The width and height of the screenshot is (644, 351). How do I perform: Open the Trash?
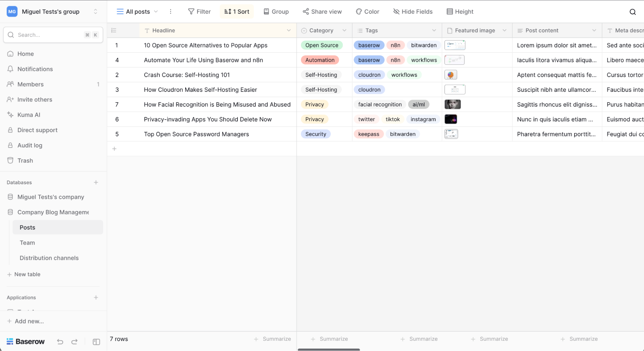point(25,161)
